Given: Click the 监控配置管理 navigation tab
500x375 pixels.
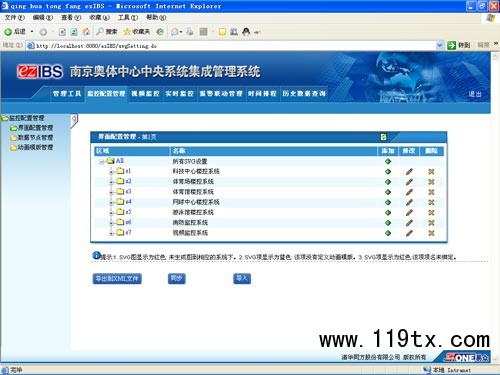Looking at the screenshot, I should [106, 94].
